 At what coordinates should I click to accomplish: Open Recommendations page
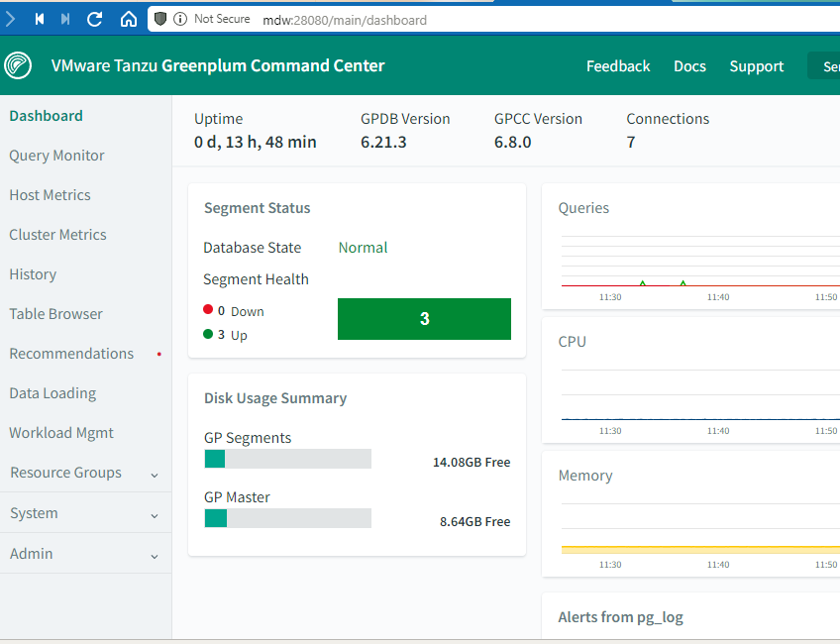(x=71, y=354)
